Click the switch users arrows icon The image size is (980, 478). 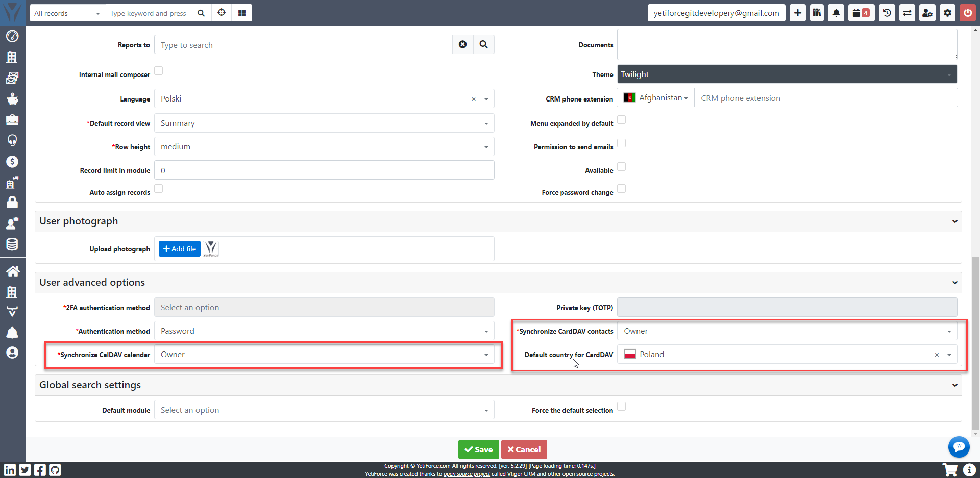pos(907,13)
